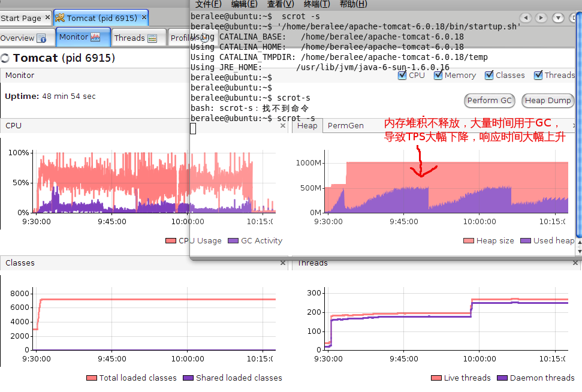Open the terminal 文件(F) menu
The width and height of the screenshot is (582, 392).
(208, 4)
